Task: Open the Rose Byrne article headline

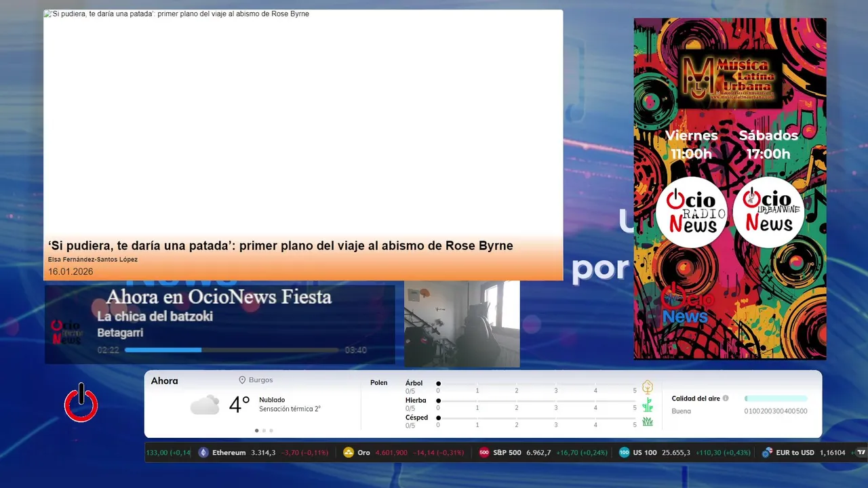Action: (280, 246)
